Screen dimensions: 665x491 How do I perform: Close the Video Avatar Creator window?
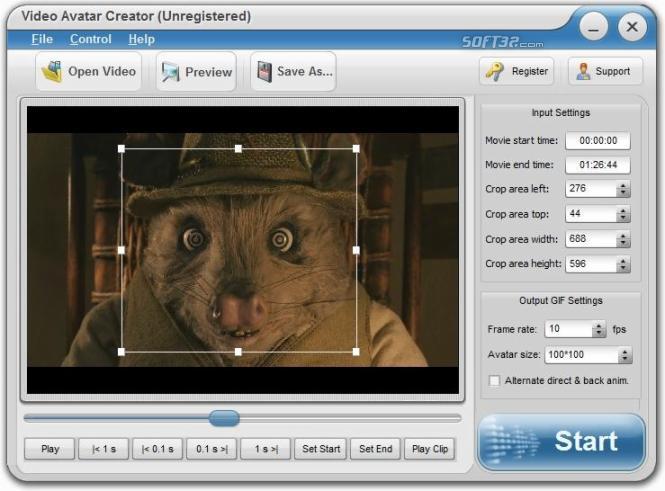point(631,28)
